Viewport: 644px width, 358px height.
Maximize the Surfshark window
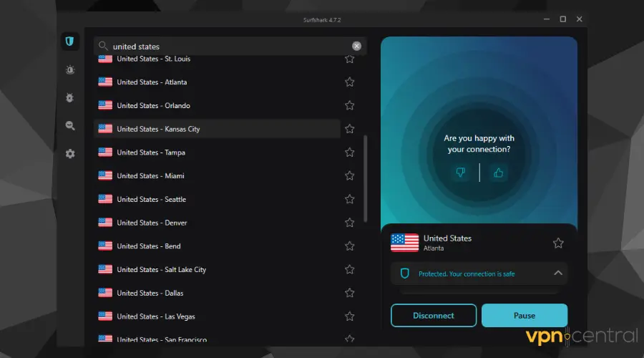tap(563, 19)
